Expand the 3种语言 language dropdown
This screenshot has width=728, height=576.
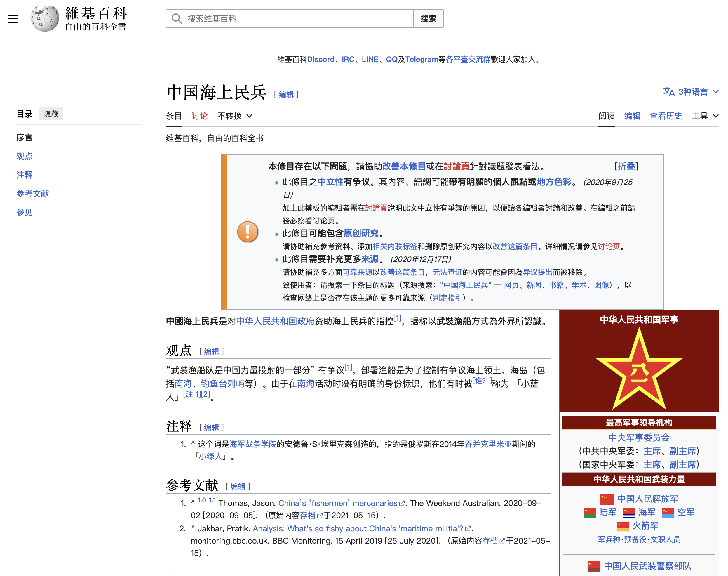[691, 92]
